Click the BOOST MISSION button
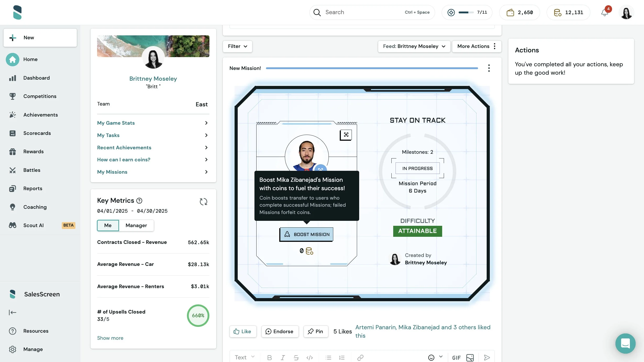Image resolution: width=644 pixels, height=362 pixels. pos(307,234)
